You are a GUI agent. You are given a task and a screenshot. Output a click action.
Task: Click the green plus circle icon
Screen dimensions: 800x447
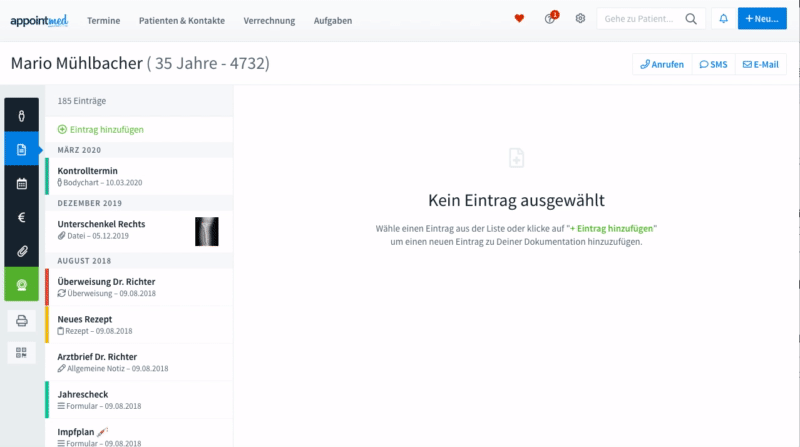pyautogui.click(x=62, y=130)
